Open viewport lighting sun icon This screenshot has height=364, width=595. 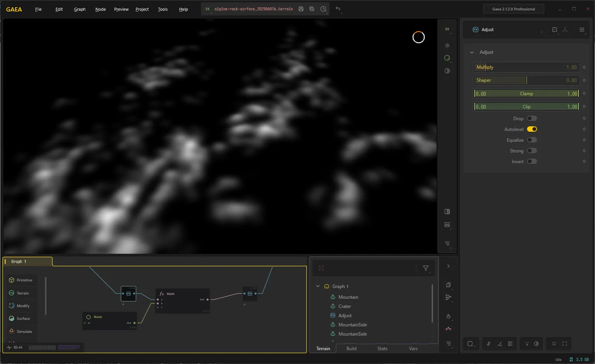[x=447, y=45]
